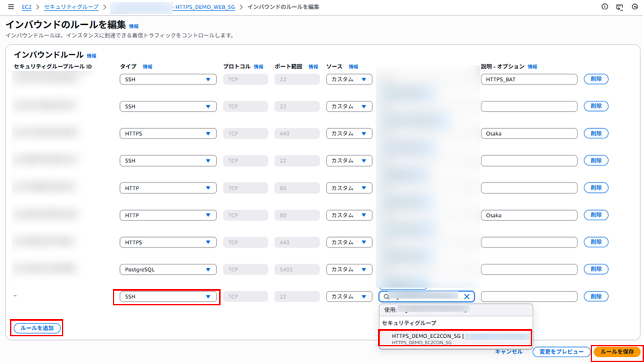Delete the PostgreSQL rule with 削除
The image size is (644, 364).
coord(596,270)
